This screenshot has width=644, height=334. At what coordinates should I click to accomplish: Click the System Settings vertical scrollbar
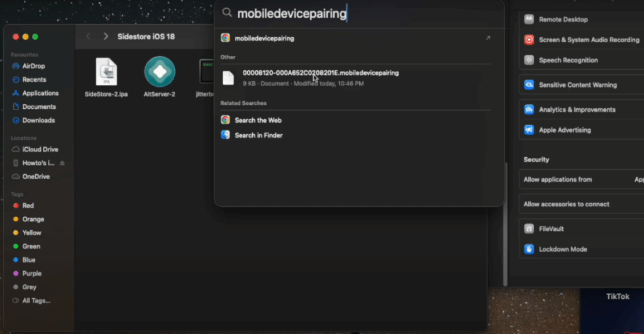click(x=505, y=224)
